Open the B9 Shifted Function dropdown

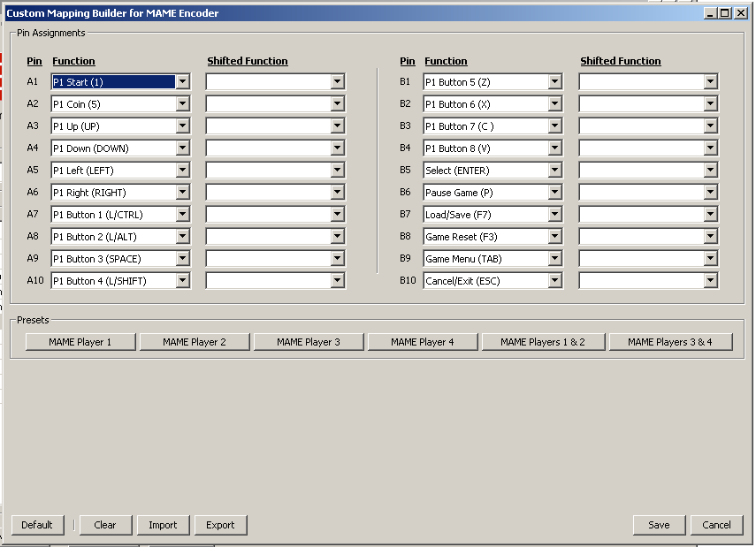pos(710,259)
